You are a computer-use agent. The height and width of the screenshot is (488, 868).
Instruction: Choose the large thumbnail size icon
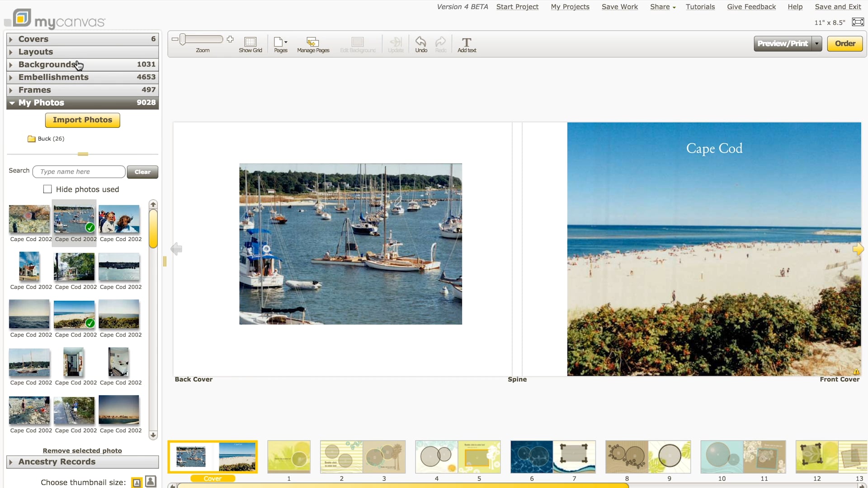coord(151,482)
